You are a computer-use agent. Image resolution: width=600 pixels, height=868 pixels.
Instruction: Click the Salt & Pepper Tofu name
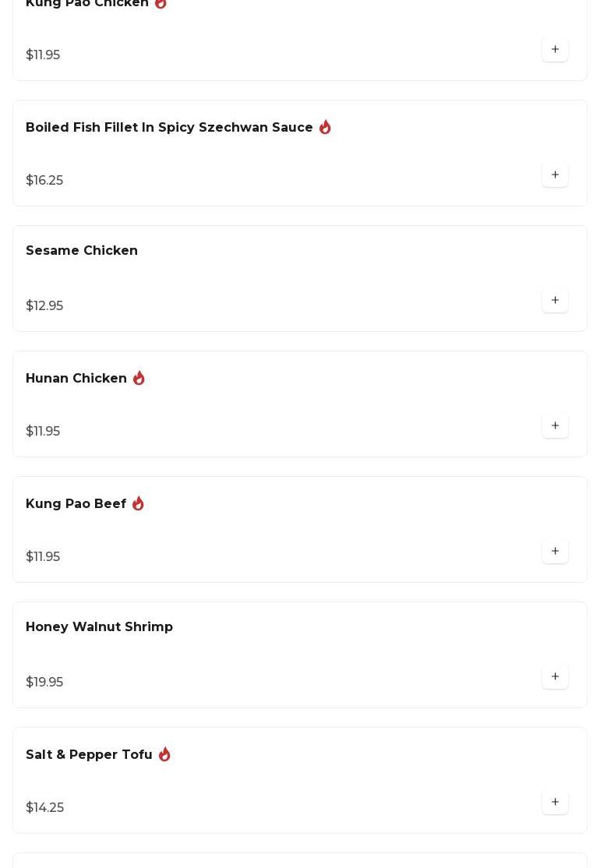89,755
